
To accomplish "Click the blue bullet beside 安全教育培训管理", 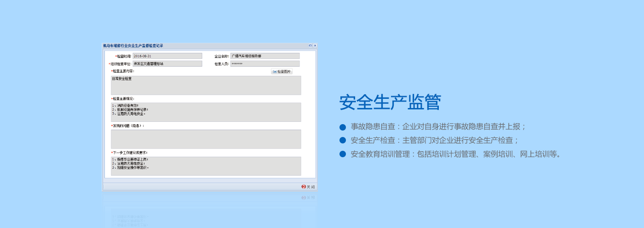I will [342, 154].
